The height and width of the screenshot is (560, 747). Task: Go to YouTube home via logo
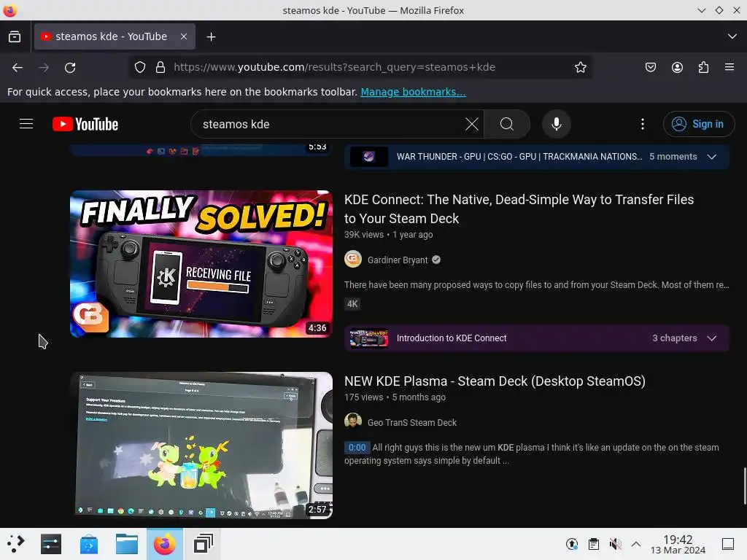(x=85, y=124)
